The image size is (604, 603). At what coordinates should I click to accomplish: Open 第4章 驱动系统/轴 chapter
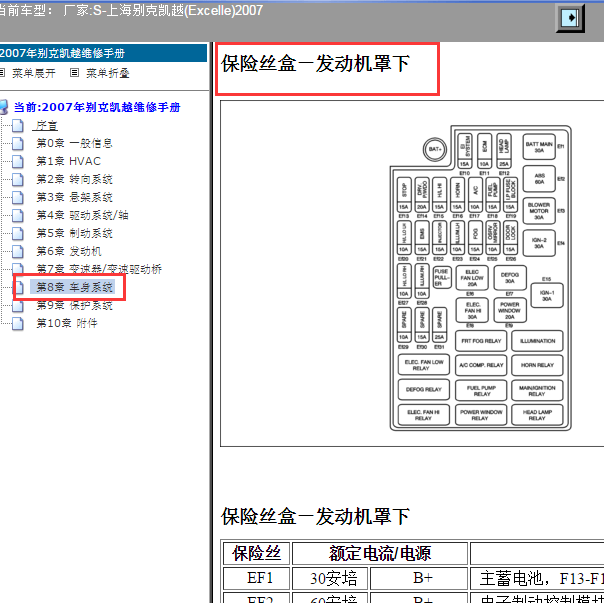82,215
